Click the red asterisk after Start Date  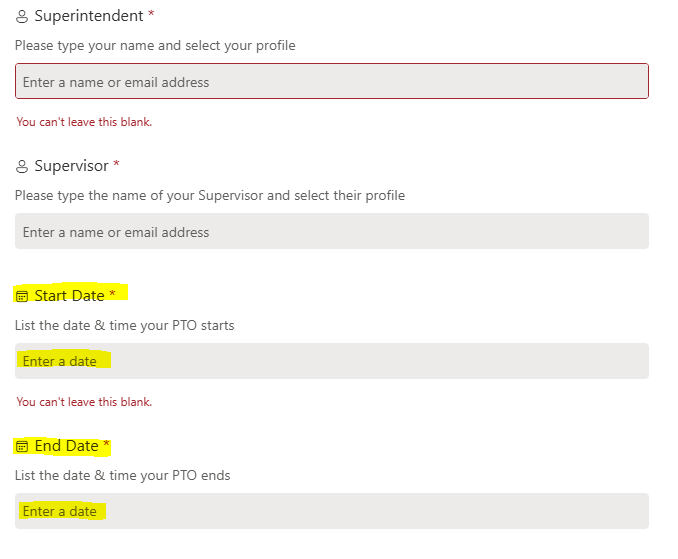tap(112, 293)
